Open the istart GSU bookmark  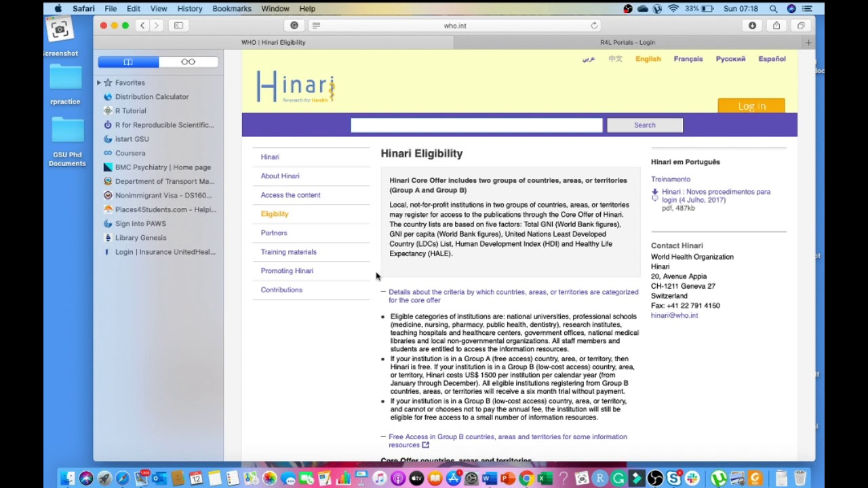coord(132,139)
